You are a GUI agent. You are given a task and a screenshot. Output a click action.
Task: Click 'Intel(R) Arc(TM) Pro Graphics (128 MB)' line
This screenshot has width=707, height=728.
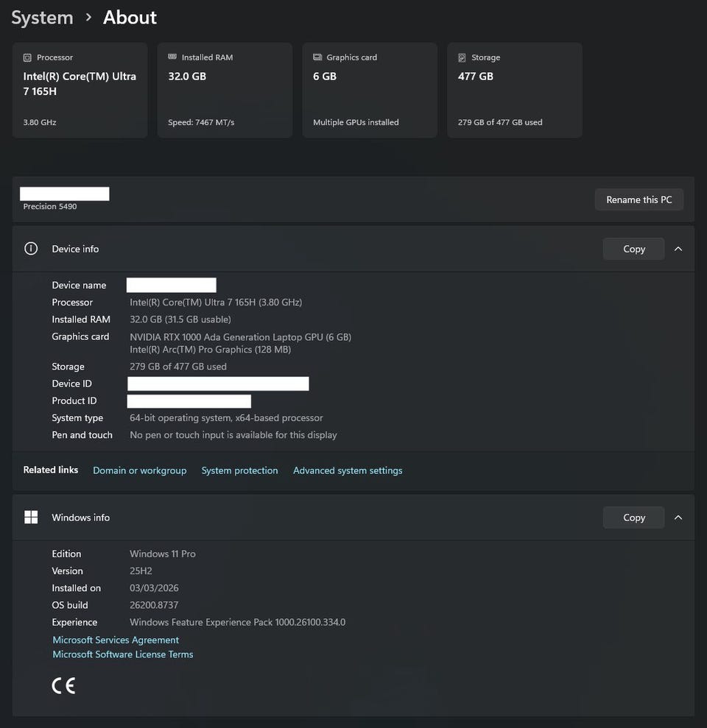click(210, 349)
